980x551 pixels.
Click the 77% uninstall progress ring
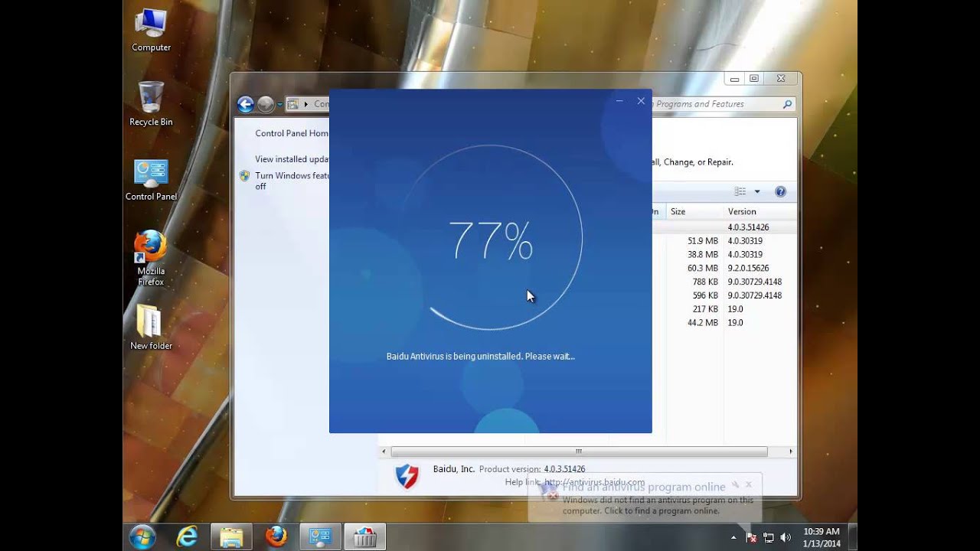[x=491, y=238]
